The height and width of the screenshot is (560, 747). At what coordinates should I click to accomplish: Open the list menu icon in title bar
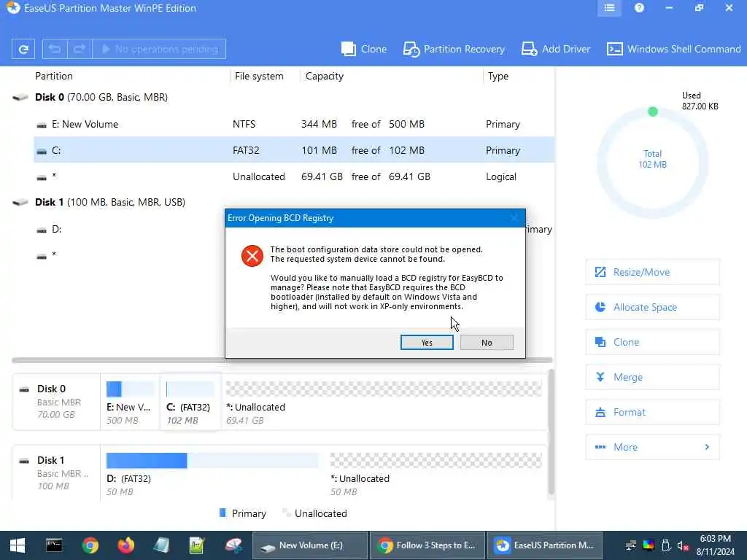point(609,8)
